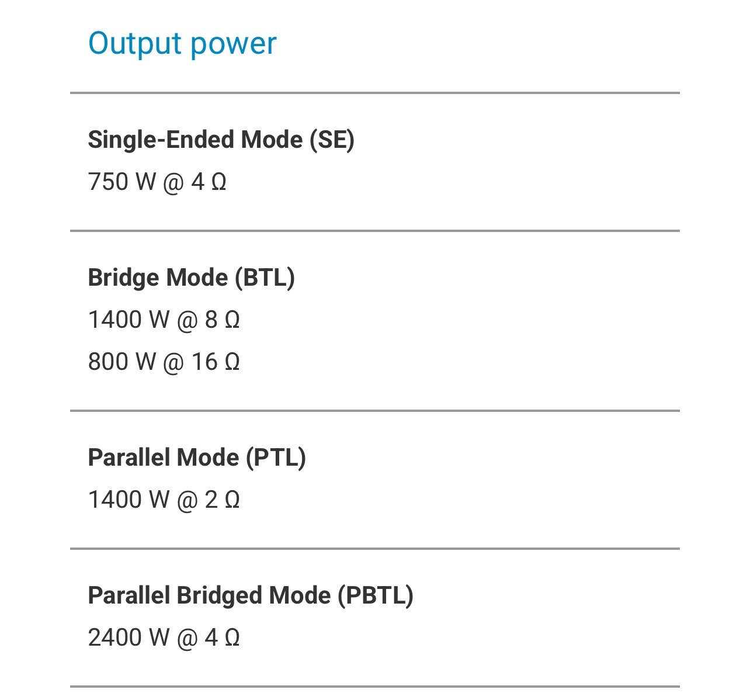This screenshot has height=700, width=750.
Task: Click the divider above Parallel Mode section
Action: (x=375, y=411)
